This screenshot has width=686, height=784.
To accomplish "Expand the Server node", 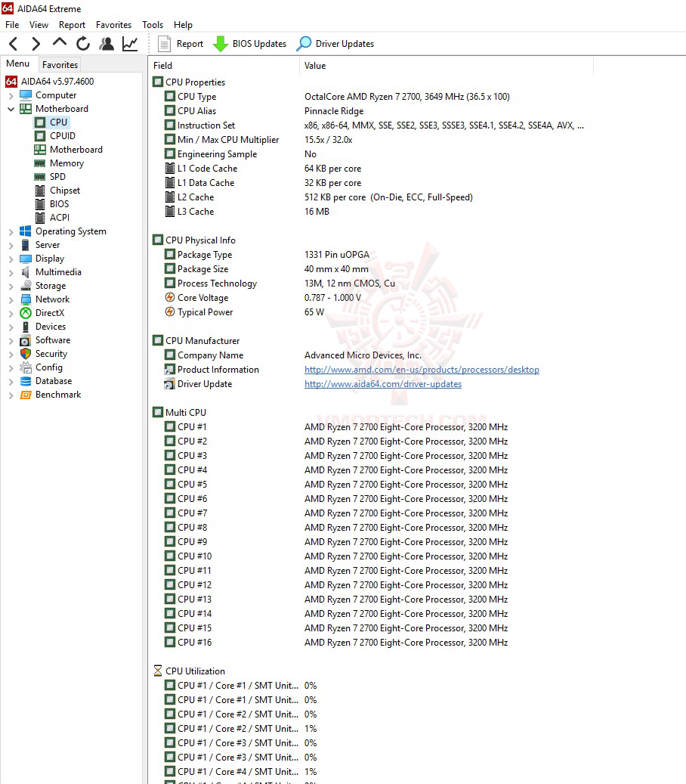I will click(x=11, y=246).
